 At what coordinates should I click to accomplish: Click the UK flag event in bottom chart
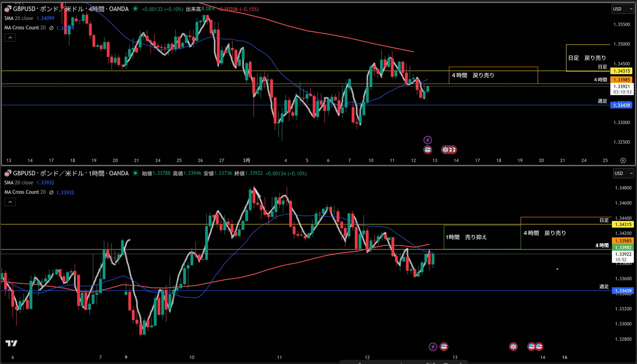click(x=513, y=347)
